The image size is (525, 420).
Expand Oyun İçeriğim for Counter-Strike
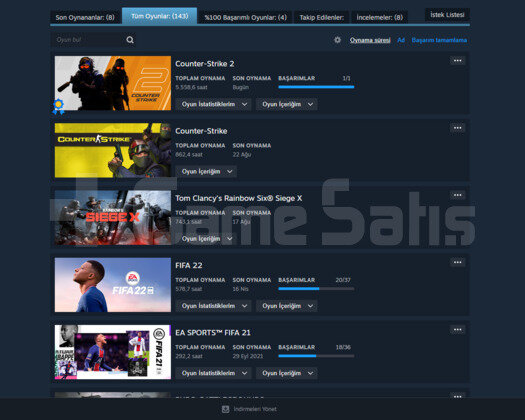[x=206, y=171]
